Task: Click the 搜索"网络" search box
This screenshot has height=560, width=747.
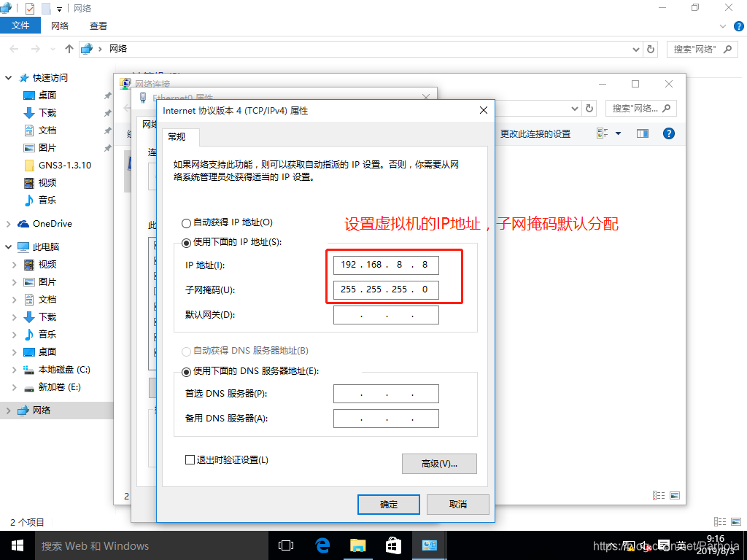Action: tap(702, 49)
